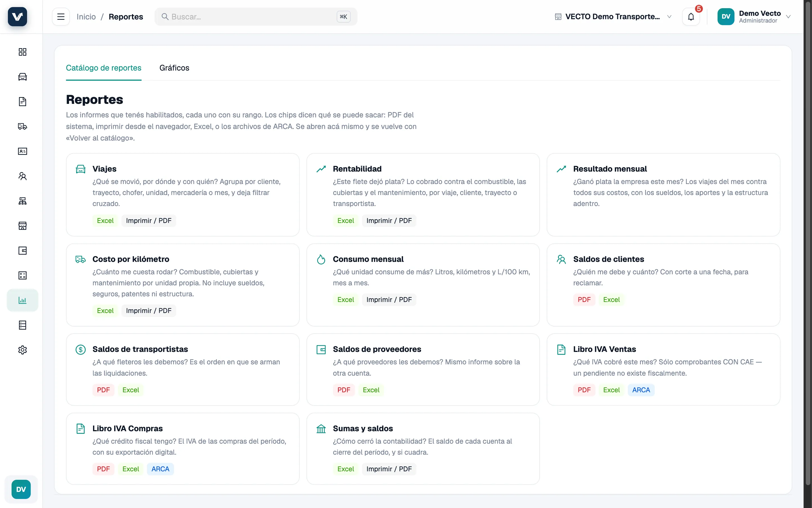This screenshot has width=812, height=508.
Task: Select the Catálogo de reportes tab
Action: (104, 68)
